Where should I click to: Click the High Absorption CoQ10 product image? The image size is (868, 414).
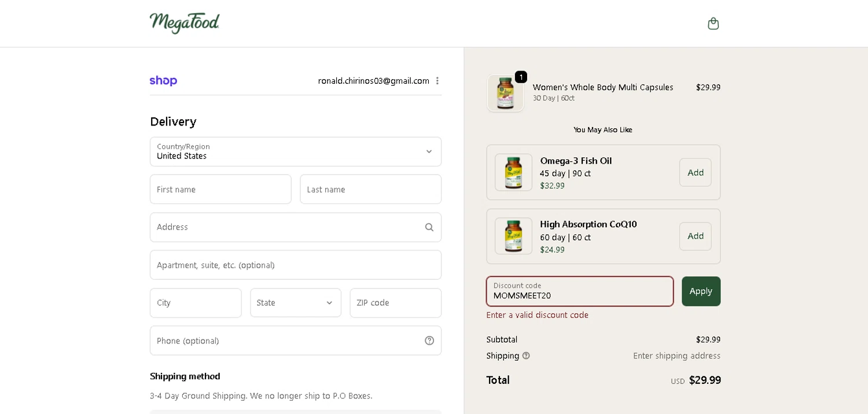click(513, 236)
